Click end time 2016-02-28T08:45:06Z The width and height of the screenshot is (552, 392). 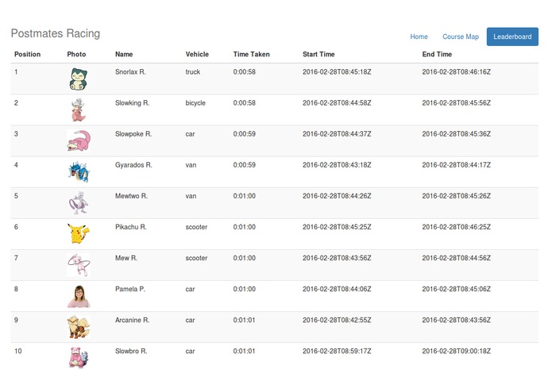456,289
